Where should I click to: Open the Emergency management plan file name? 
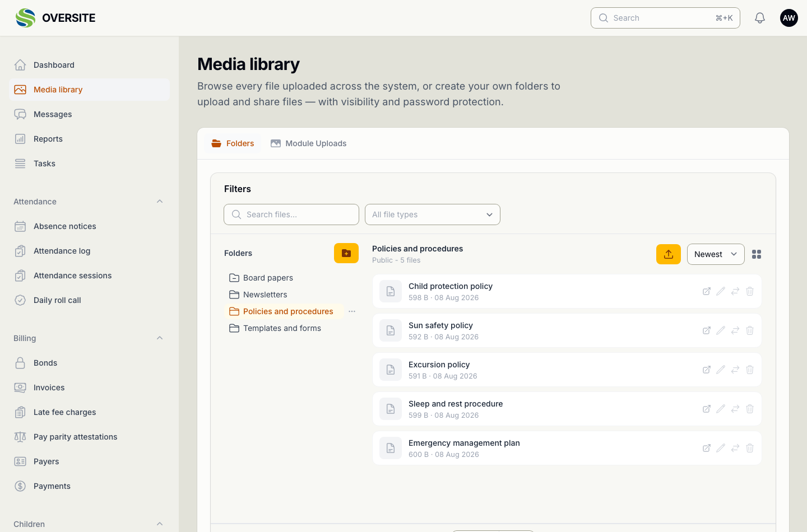point(464,443)
